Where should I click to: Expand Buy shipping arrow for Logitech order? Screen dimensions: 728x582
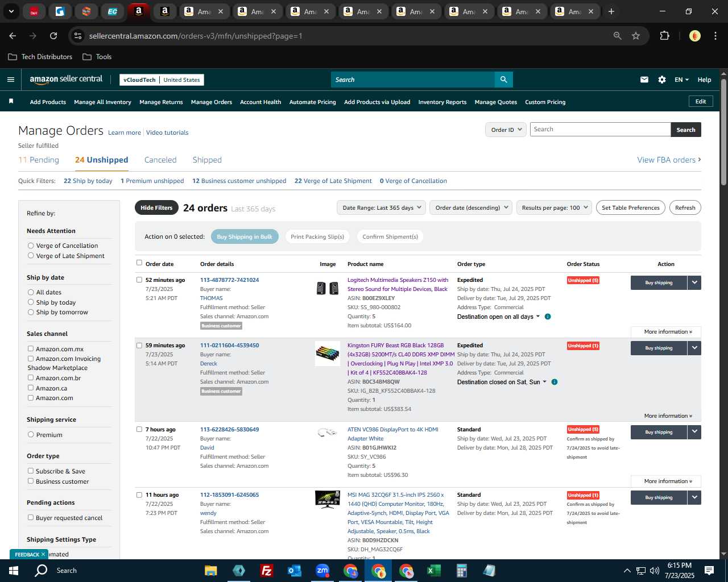click(x=694, y=282)
